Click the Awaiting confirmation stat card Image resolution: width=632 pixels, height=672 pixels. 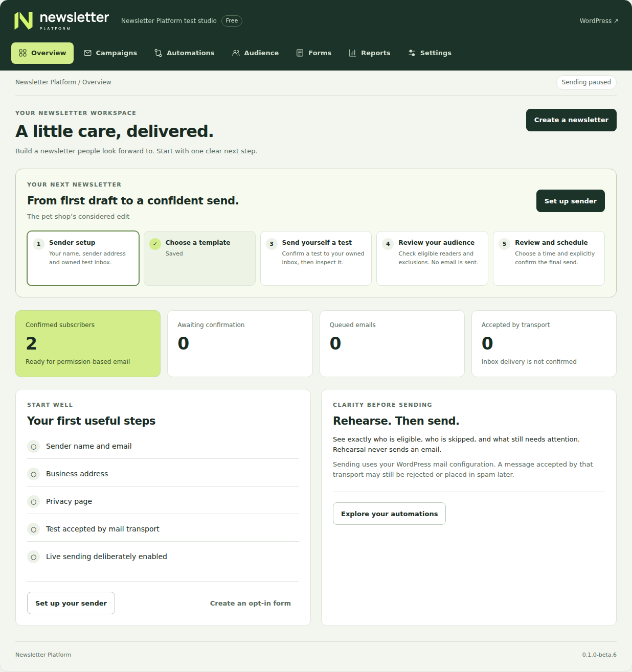click(240, 343)
